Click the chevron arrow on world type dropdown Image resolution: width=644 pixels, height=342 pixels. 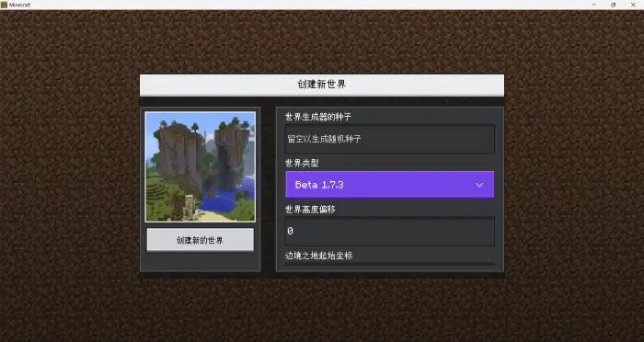pyautogui.click(x=479, y=185)
